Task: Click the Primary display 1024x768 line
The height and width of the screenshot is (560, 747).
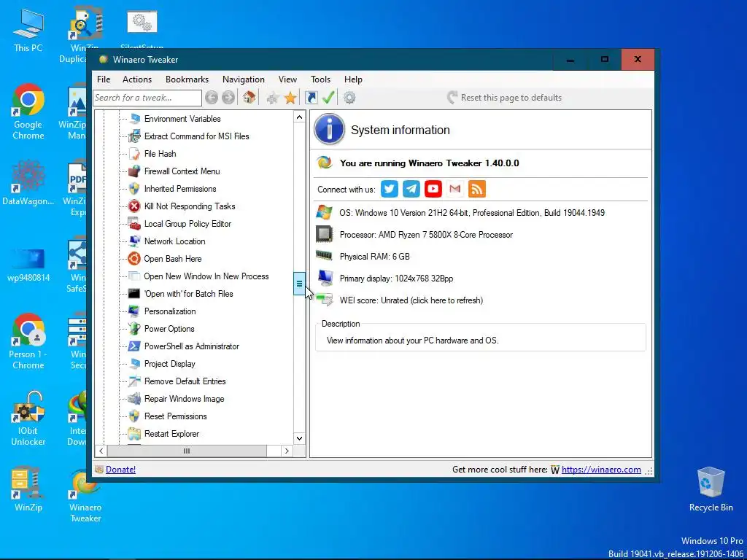Action: [x=396, y=279]
